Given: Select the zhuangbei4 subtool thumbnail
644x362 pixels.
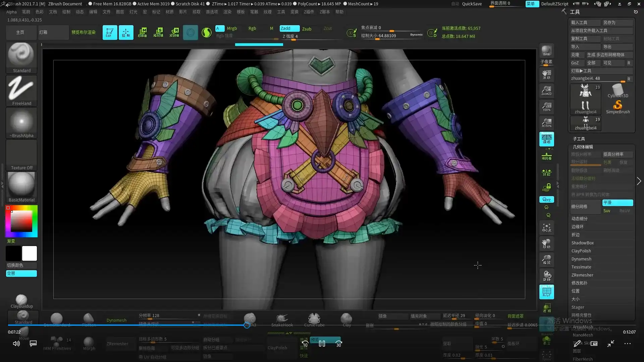Looking at the screenshot, I should click(x=585, y=99).
